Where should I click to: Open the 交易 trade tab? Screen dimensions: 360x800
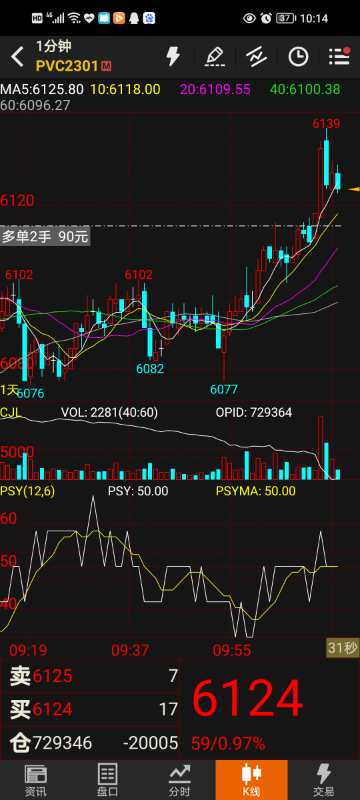pos(323,780)
